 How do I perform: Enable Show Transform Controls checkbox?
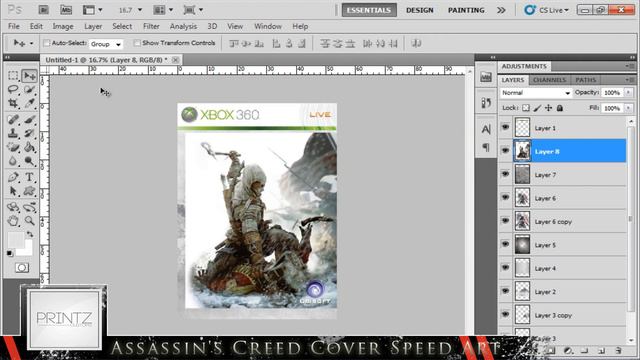137,43
